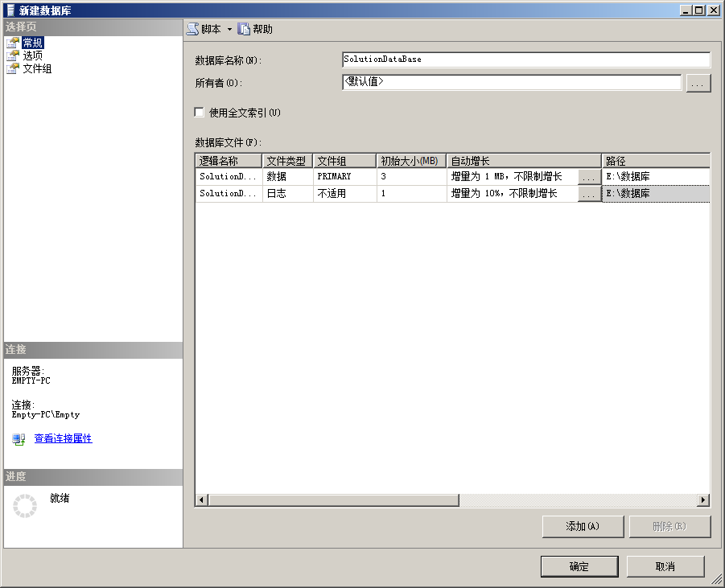This screenshot has height=588, width=725.
Task: Click the new database window title icon
Action: pos(10,10)
